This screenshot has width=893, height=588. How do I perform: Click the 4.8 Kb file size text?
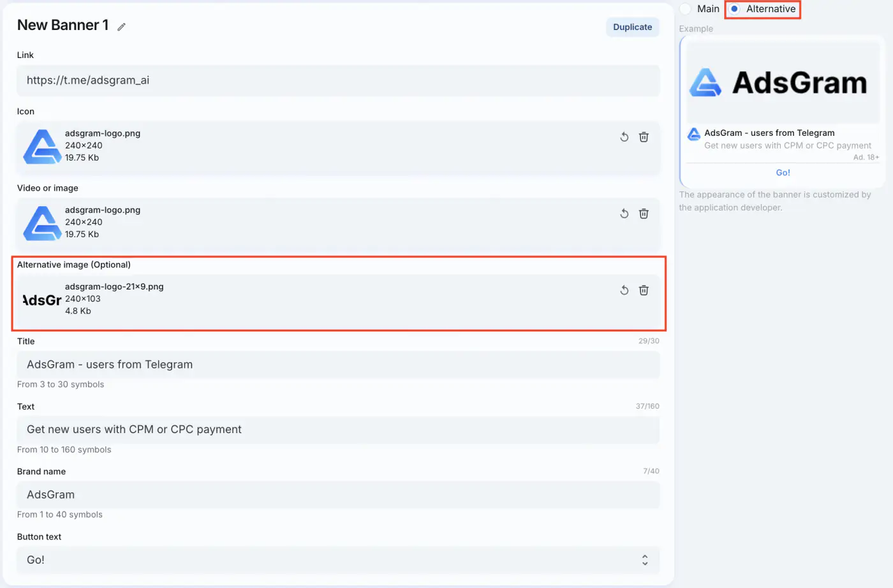coord(78,311)
